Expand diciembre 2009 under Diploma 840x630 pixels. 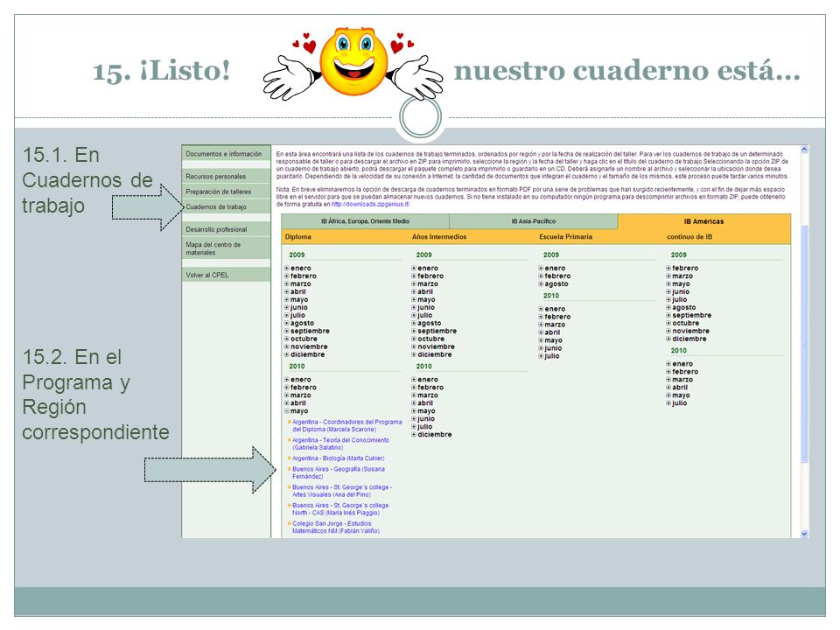287,354
